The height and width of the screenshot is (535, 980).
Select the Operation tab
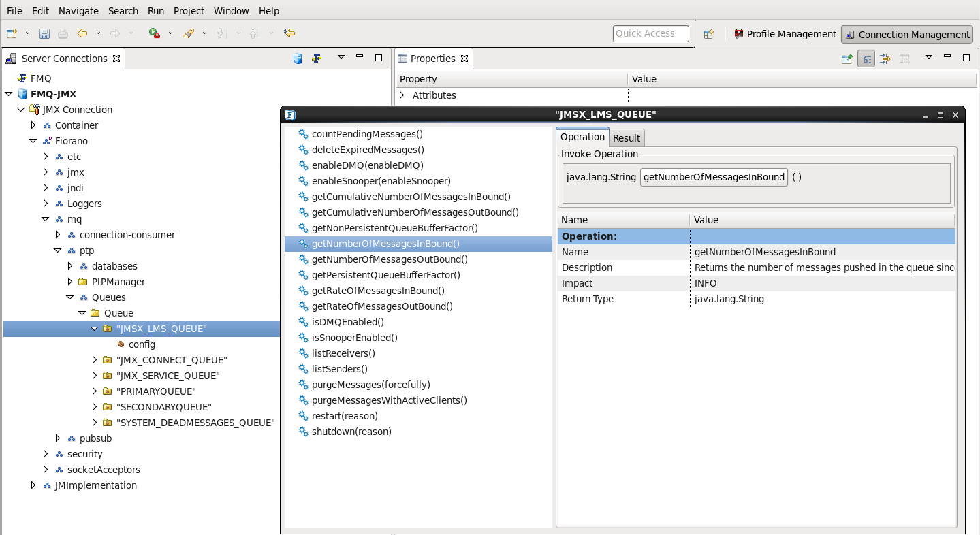[x=582, y=137]
